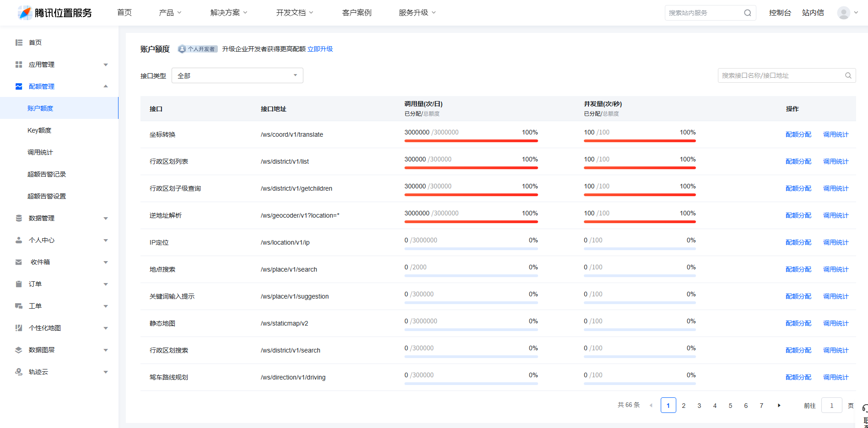
Task: Expand the 应用管理 sidebar arrow
Action: click(x=106, y=65)
